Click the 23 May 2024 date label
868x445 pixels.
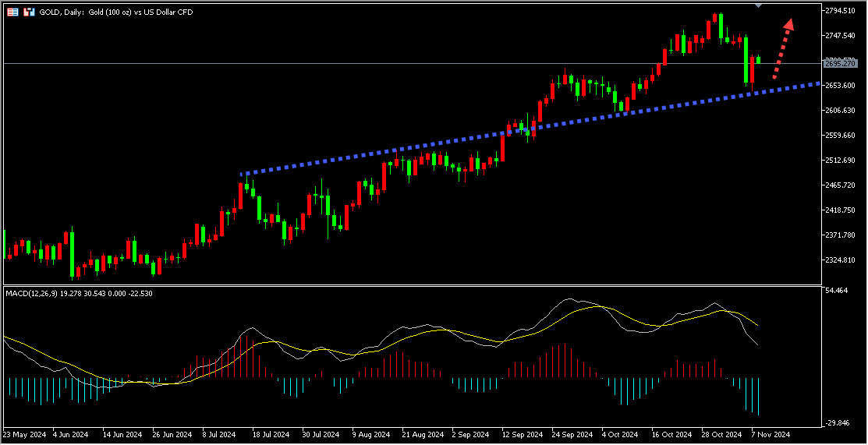click(23, 434)
